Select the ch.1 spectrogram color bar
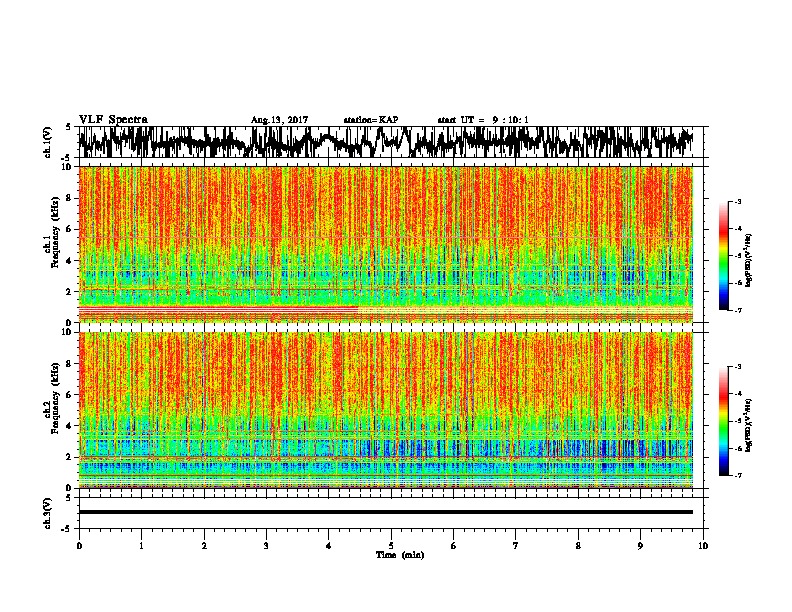 pos(723,256)
